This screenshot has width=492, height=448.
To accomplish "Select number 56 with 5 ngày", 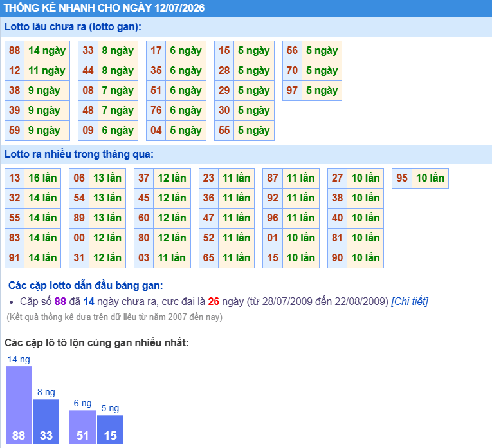I will (x=292, y=51).
